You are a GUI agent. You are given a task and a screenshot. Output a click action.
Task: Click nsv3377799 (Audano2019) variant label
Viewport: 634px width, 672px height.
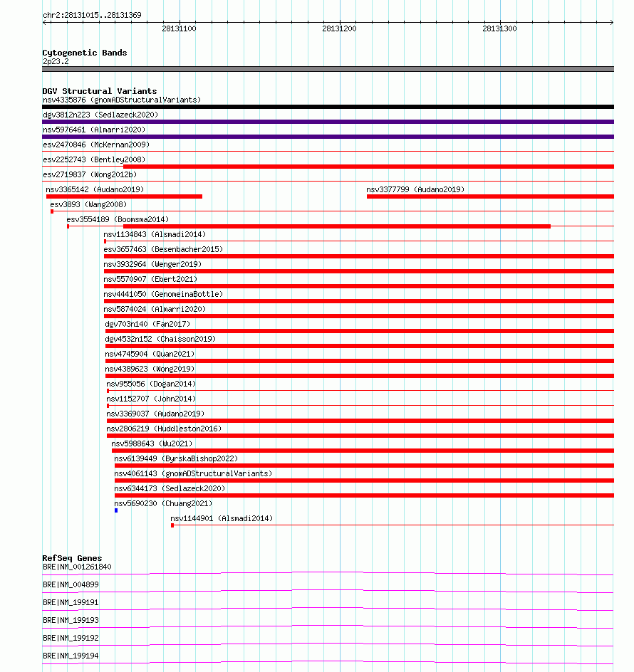tap(415, 189)
